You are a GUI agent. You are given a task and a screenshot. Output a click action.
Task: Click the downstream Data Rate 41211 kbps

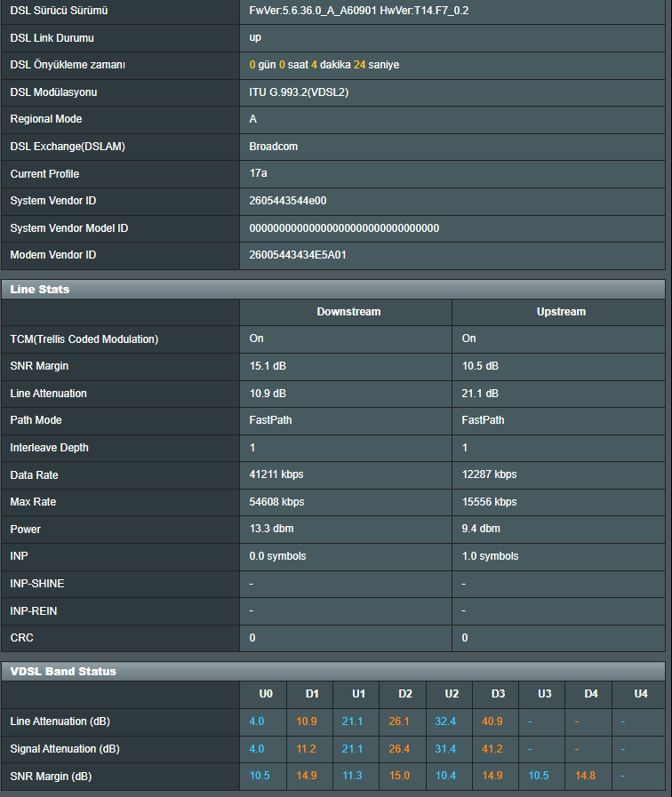(x=276, y=474)
